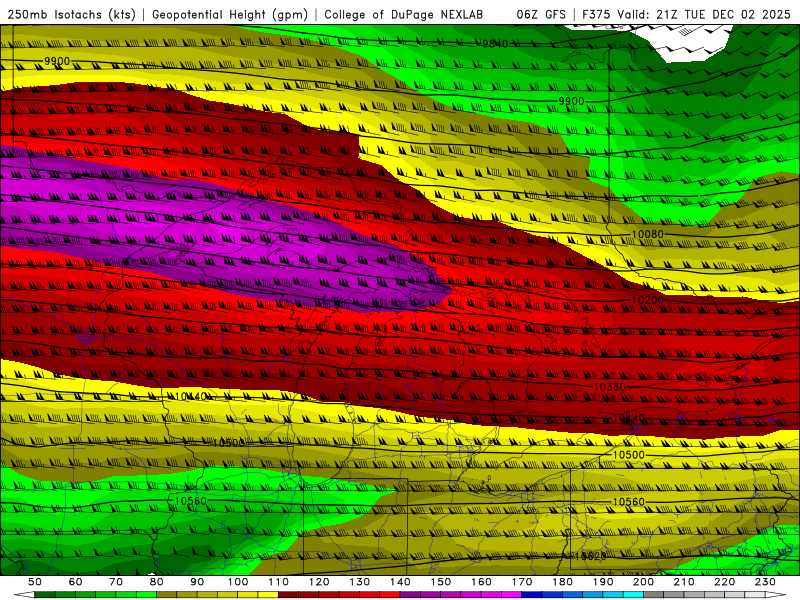Viewport: 800px width, 600px height.
Task: Click the 10560 contour label in the green area
Action: click(190, 501)
